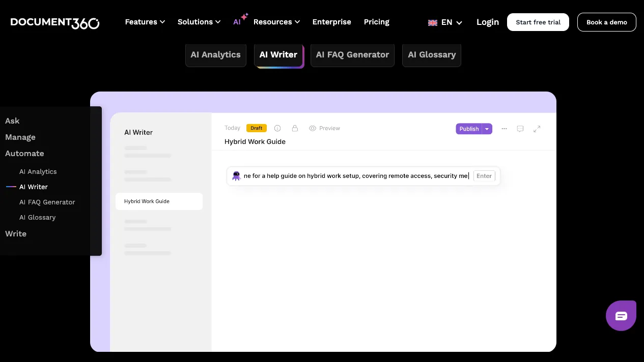The height and width of the screenshot is (362, 644).
Task: Click the Start free trial button
Action: pyautogui.click(x=538, y=22)
